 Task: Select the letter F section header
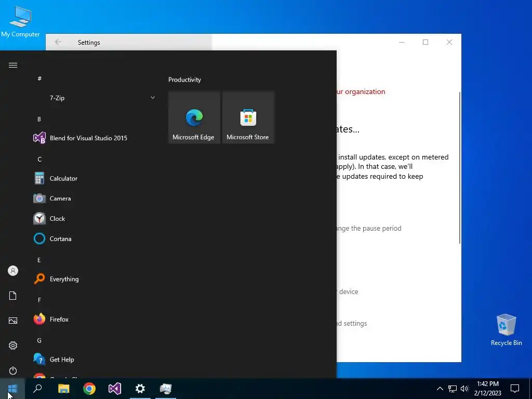click(x=39, y=300)
